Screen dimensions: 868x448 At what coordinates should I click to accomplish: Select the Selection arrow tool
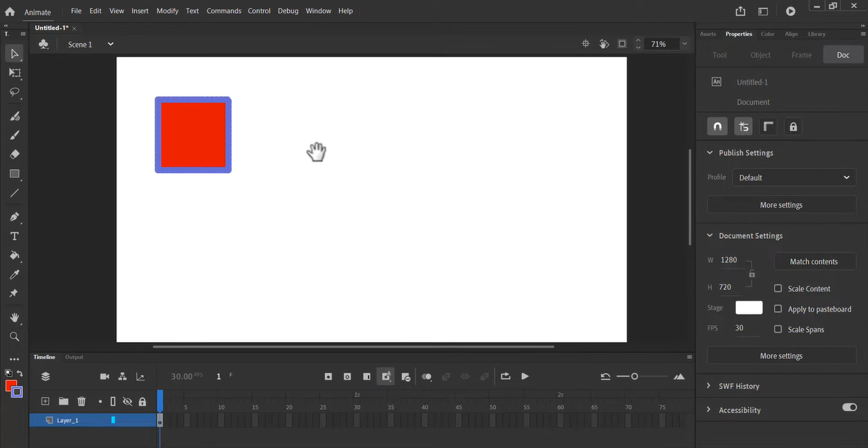click(14, 54)
